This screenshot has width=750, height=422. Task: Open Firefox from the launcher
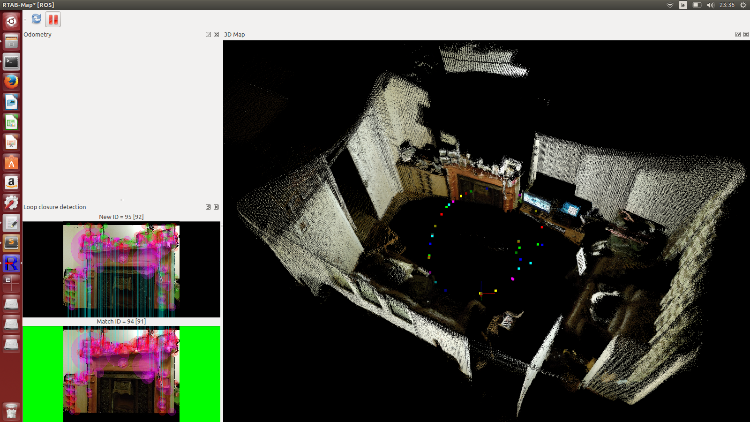[x=11, y=82]
